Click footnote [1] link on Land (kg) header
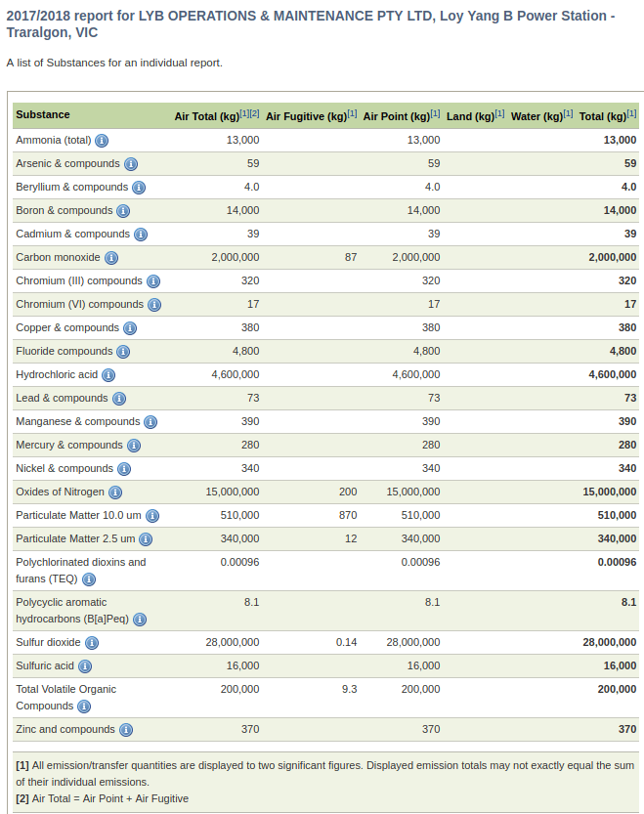The height and width of the screenshot is (814, 644). [x=499, y=114]
